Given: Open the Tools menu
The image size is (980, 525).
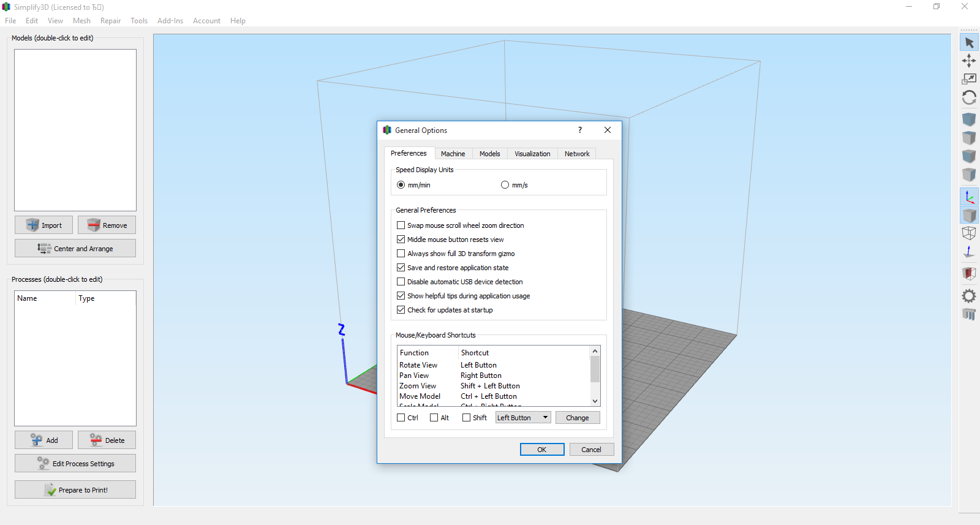Looking at the screenshot, I should pyautogui.click(x=139, y=21).
